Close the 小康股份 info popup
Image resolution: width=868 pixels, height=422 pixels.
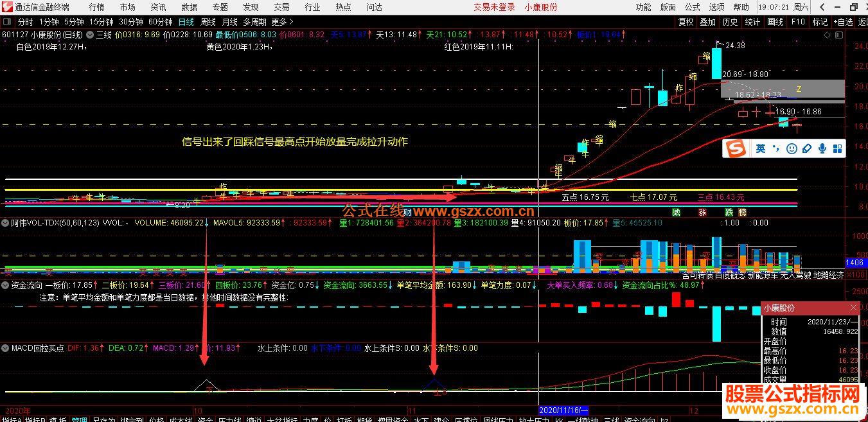point(853,308)
